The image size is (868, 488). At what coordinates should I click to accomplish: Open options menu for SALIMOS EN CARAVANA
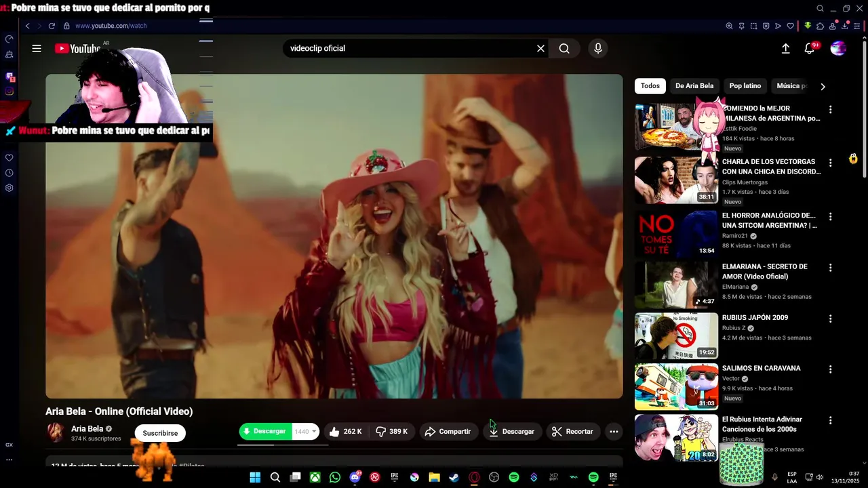pyautogui.click(x=830, y=369)
